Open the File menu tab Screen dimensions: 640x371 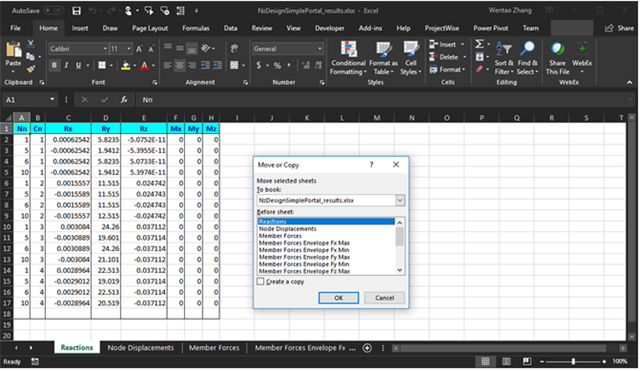click(x=16, y=28)
